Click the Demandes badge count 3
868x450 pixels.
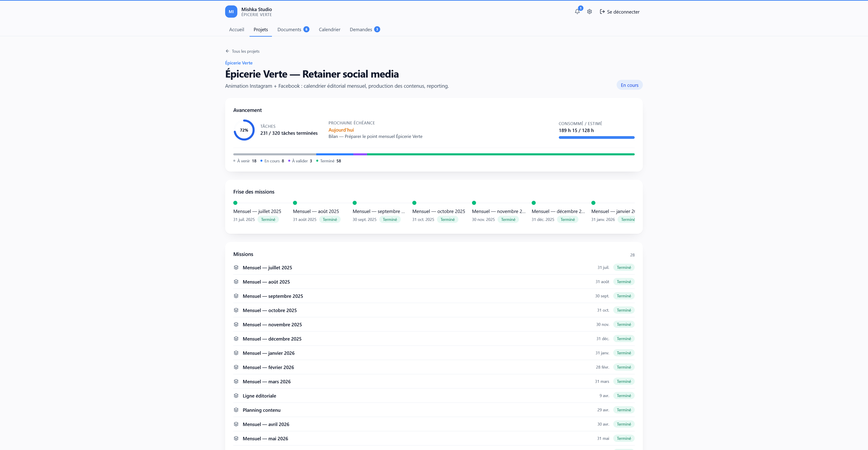pos(377,29)
